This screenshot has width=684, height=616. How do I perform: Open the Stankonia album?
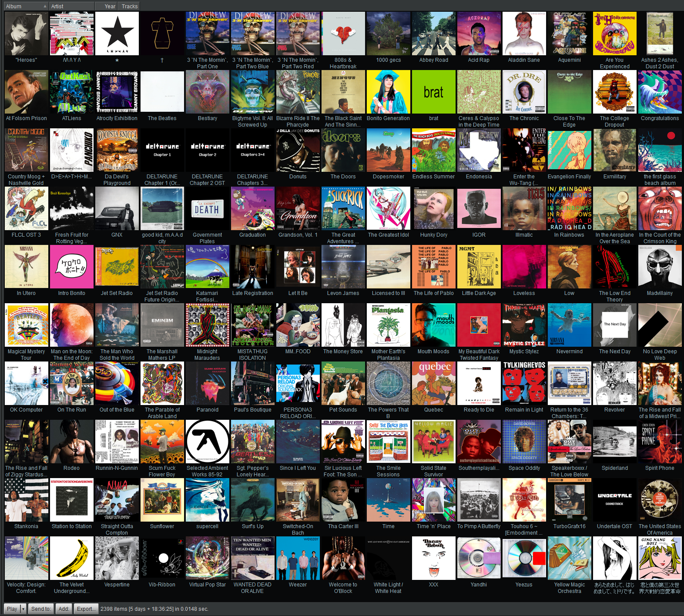[x=27, y=500]
